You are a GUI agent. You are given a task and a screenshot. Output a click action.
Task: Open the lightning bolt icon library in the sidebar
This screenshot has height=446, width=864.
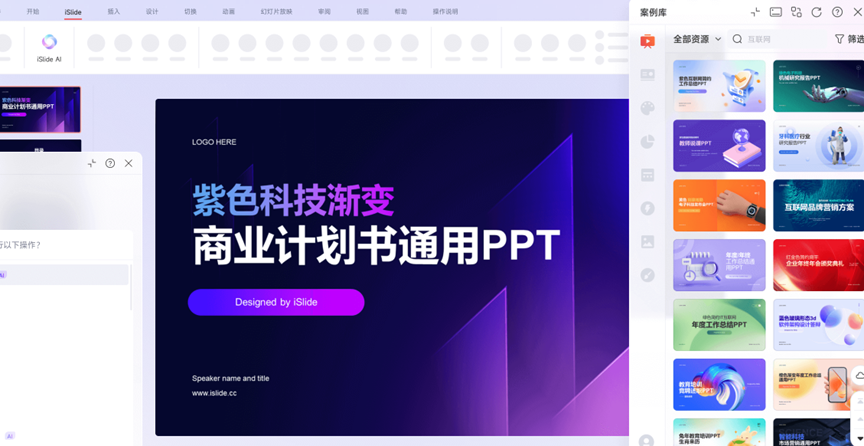tap(647, 208)
